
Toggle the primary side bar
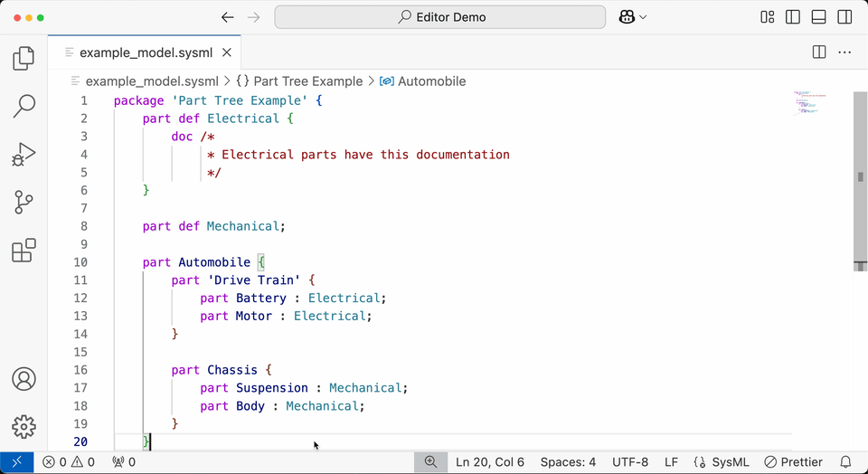point(793,17)
